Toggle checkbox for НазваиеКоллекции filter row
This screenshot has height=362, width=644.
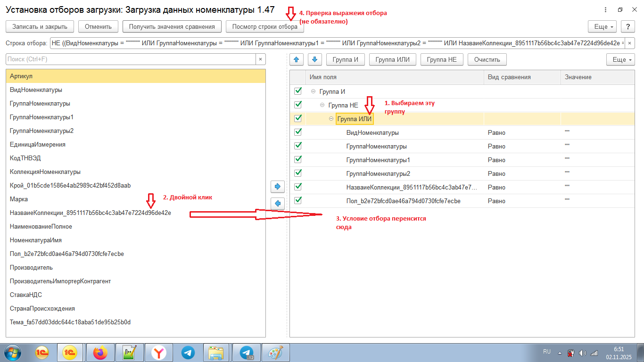(297, 187)
